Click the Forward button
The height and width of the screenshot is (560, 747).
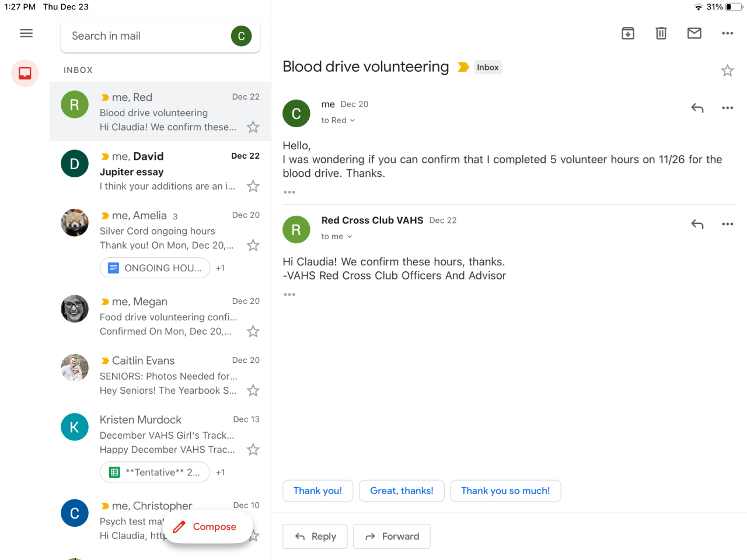coord(392,536)
